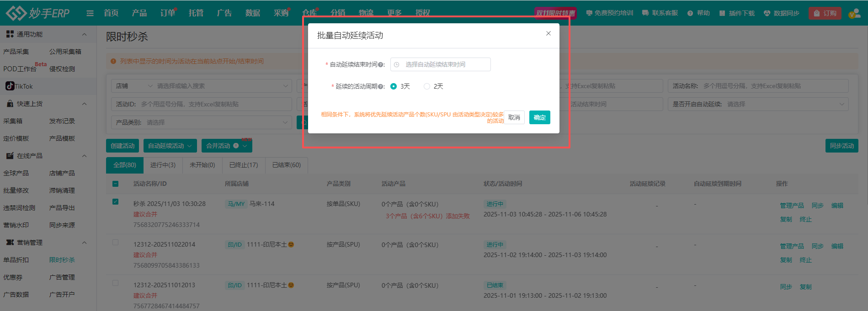This screenshot has height=311, width=868.
Task: Click the 插件下载 icon
Action: coord(722,13)
